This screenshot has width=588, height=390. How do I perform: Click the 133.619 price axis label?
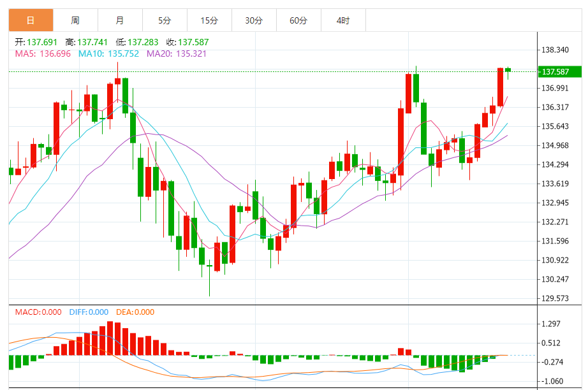tap(555, 184)
